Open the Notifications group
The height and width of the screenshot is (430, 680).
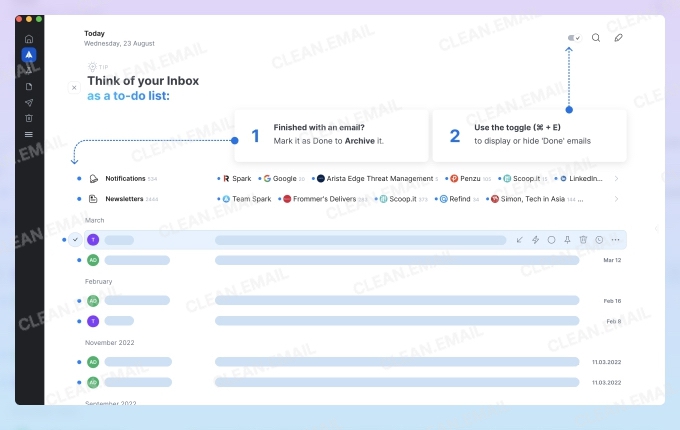[125, 179]
